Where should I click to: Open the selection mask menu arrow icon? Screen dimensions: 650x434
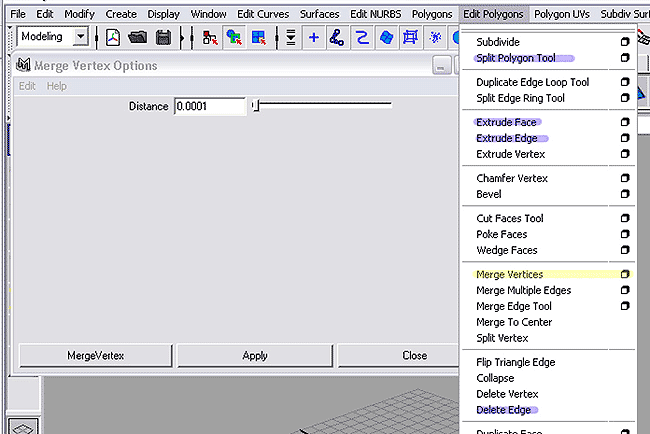click(291, 38)
